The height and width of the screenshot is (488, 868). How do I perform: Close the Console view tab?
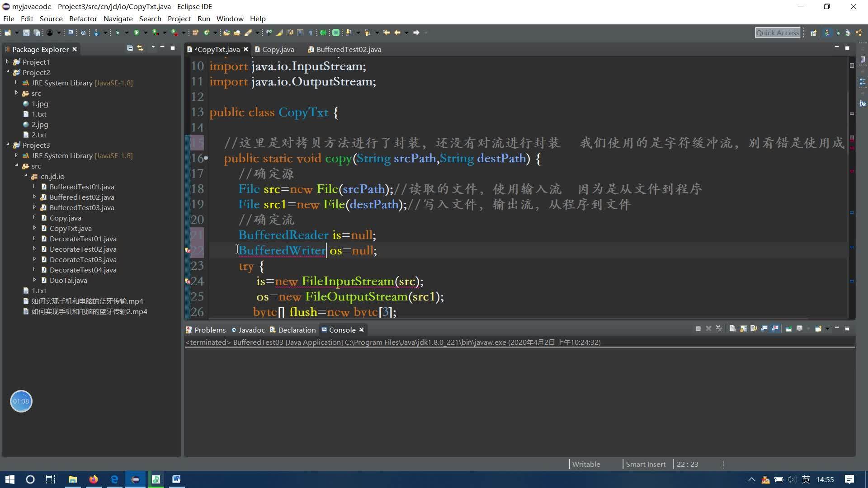point(362,330)
